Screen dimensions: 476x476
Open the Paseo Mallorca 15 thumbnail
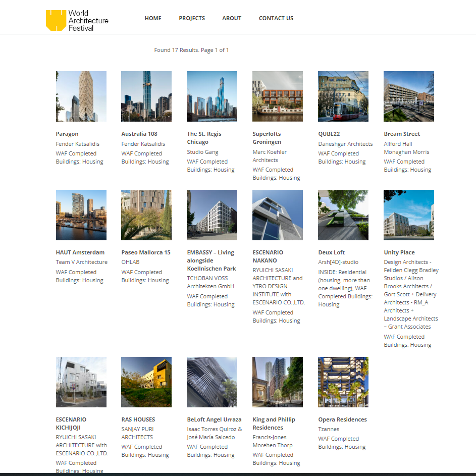point(146,215)
